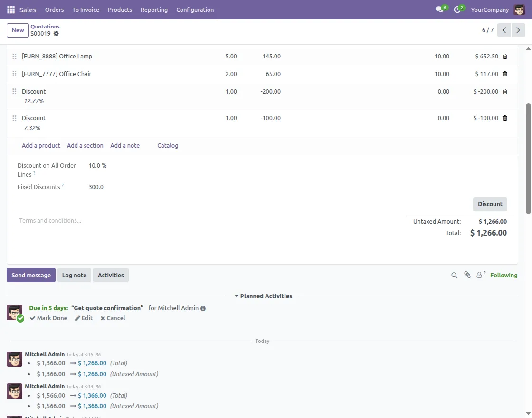532x418 pixels.
Task: Open the attachments paperclip icon
Action: pos(467,275)
